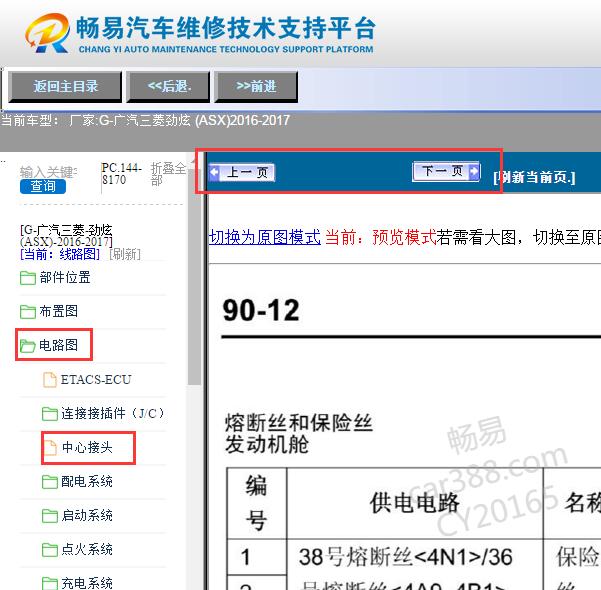
Task: Click open folder icon beside 电路图
Action: click(x=28, y=345)
